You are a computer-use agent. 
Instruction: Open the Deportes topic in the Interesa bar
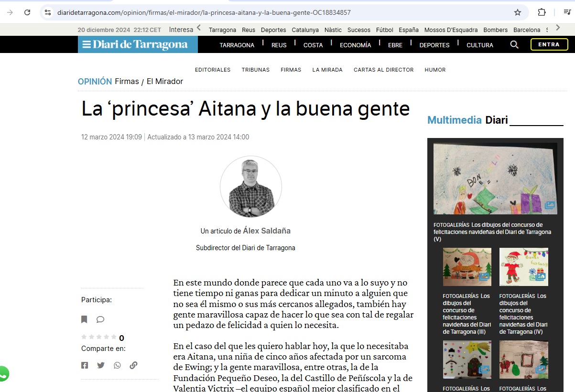(x=273, y=30)
